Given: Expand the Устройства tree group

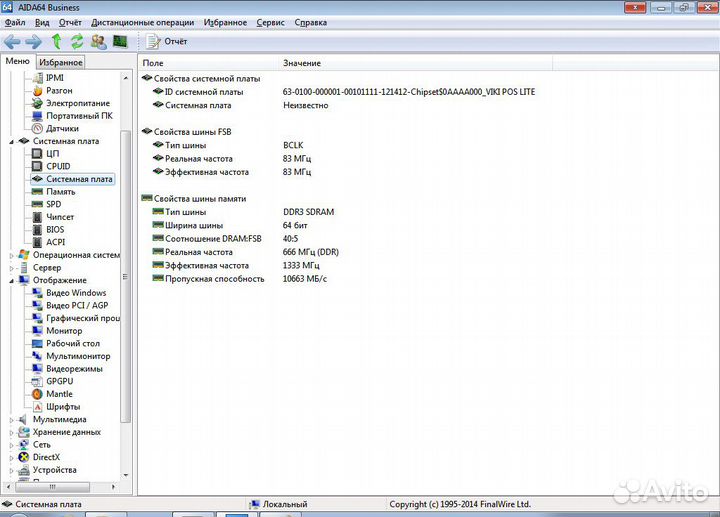Looking at the screenshot, I should point(11,470).
